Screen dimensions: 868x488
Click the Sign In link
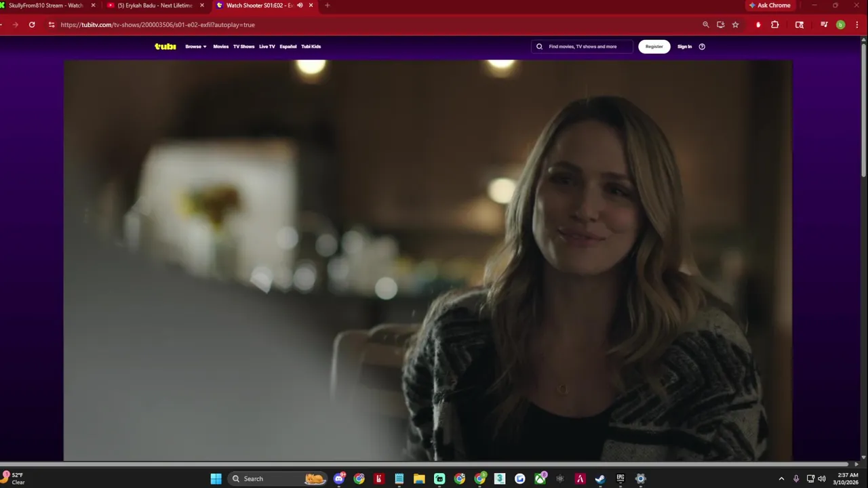(x=685, y=47)
